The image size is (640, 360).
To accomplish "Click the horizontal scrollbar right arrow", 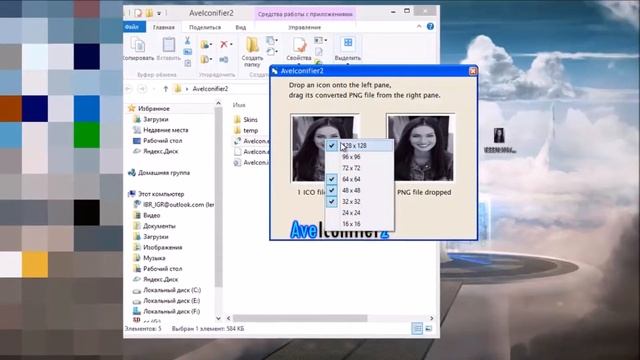I will [432, 318].
